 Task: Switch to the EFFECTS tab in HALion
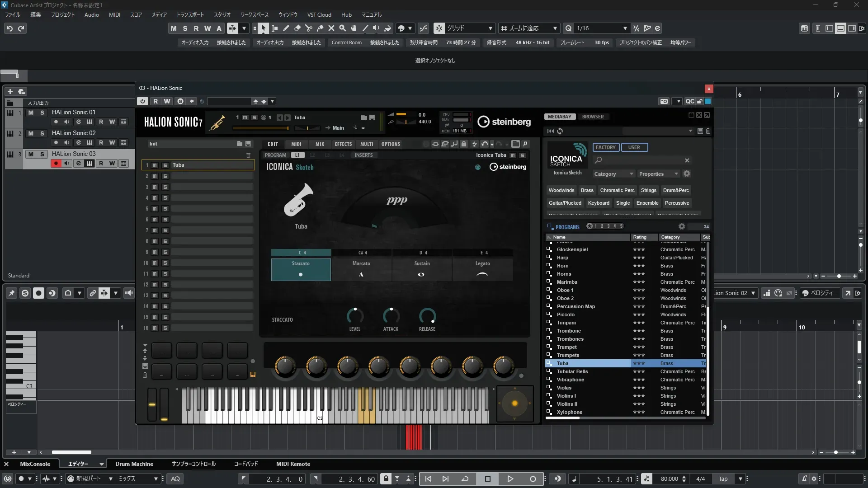[x=343, y=144]
